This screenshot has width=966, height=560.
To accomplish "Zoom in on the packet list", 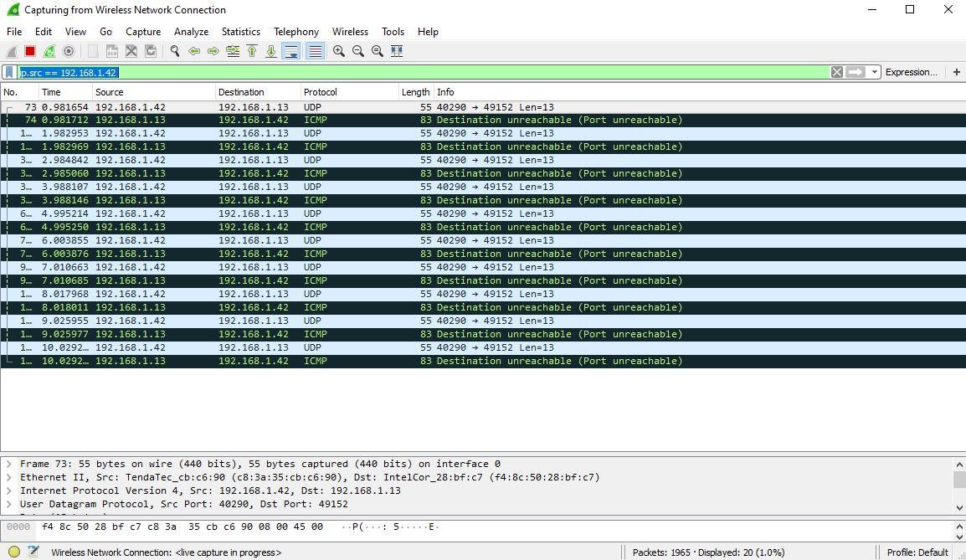I will point(338,51).
